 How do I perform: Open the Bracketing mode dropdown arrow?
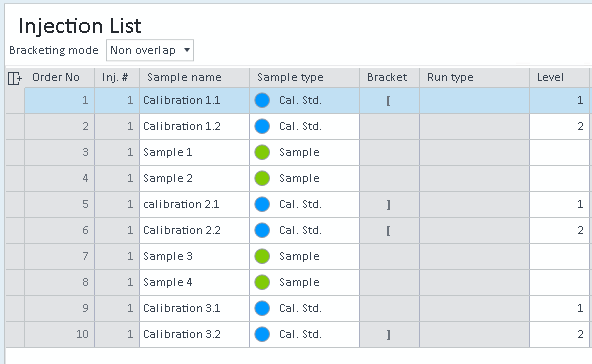pyautogui.click(x=187, y=50)
